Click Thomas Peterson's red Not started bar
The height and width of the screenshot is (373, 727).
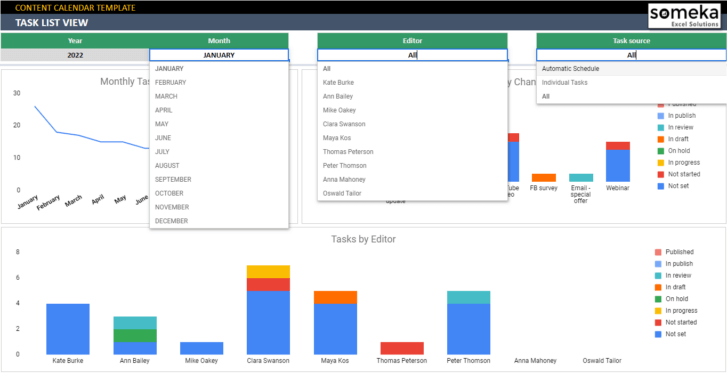pyautogui.click(x=402, y=348)
